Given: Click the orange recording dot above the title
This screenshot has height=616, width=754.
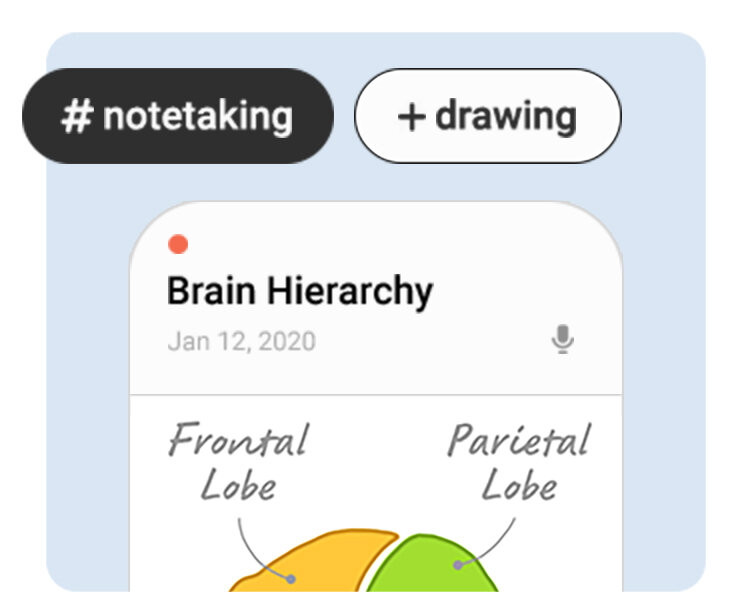Looking at the screenshot, I should (x=179, y=245).
